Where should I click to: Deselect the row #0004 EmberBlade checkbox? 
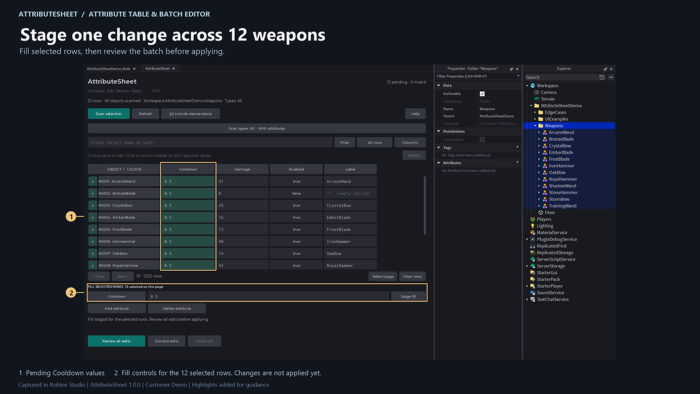92,218
